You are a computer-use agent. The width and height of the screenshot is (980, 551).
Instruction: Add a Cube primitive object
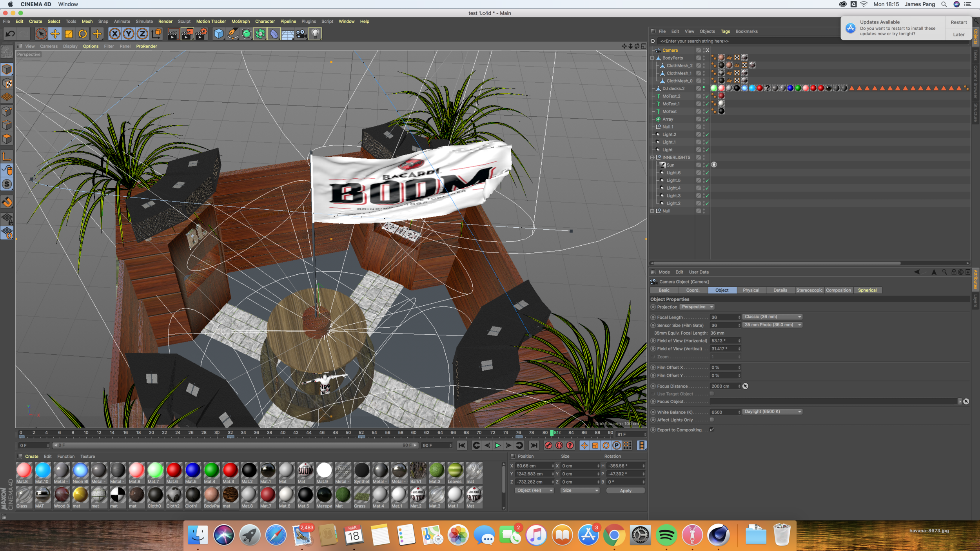[x=218, y=34]
